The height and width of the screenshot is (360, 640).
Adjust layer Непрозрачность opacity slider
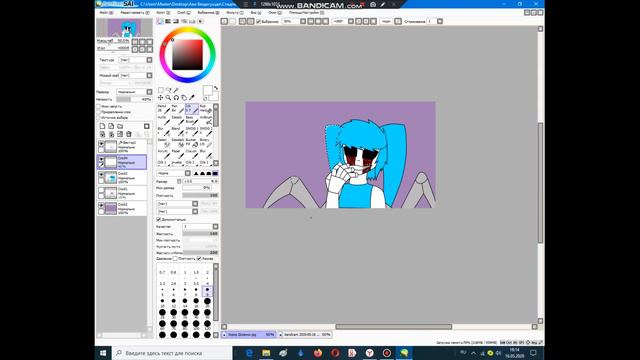(x=134, y=99)
